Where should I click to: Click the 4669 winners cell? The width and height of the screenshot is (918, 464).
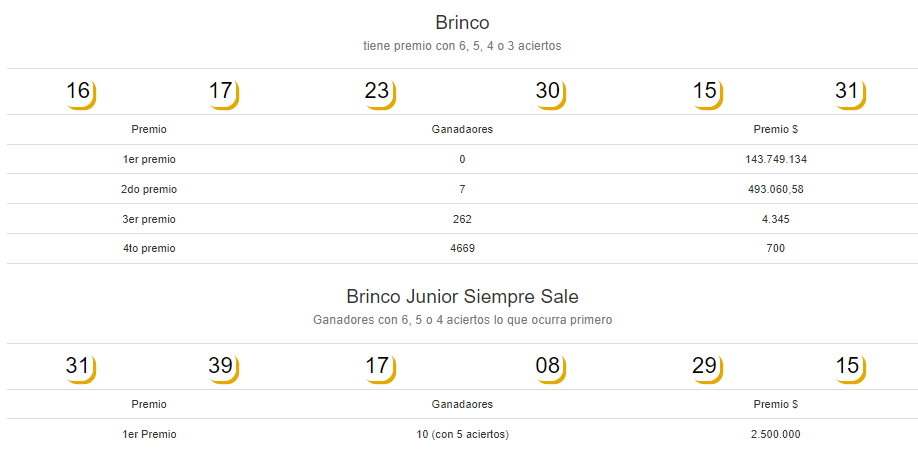coord(463,249)
